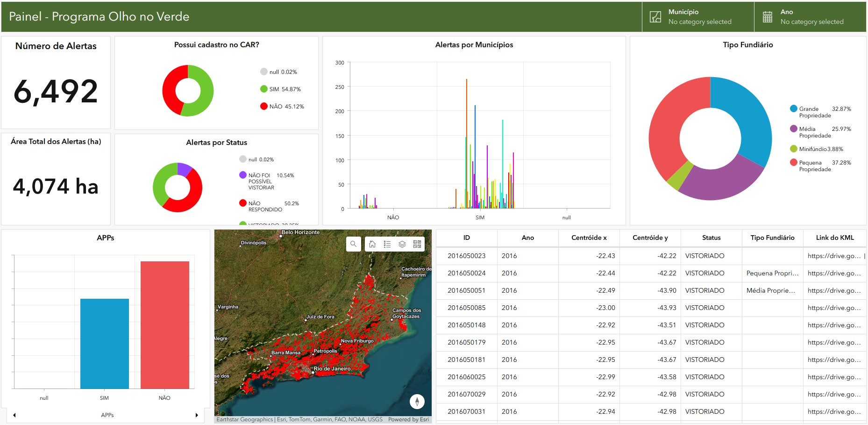This screenshot has height=425, width=868.
Task: Open KML link for alert 2016070031
Action: click(833, 412)
